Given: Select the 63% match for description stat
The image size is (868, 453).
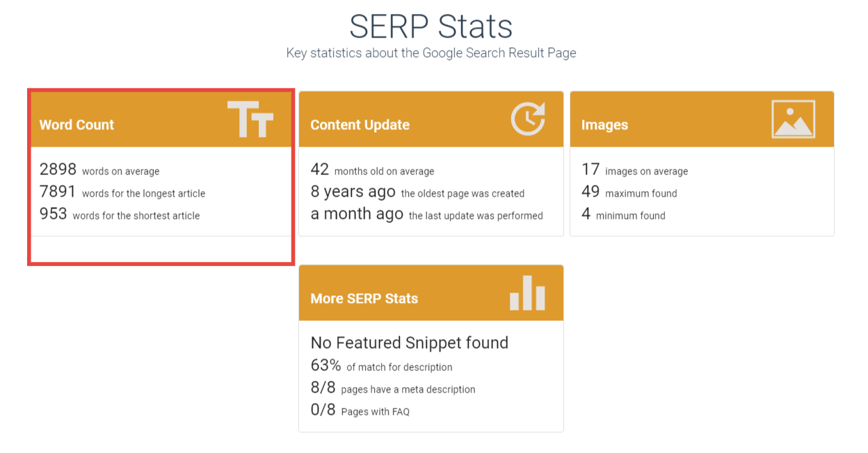Looking at the screenshot, I should coord(382,366).
